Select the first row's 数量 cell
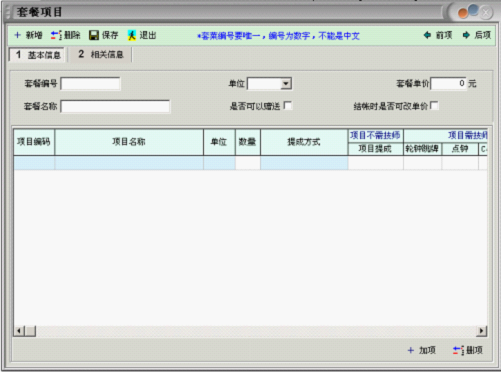Viewport: 501px width, 372px height. coord(248,163)
